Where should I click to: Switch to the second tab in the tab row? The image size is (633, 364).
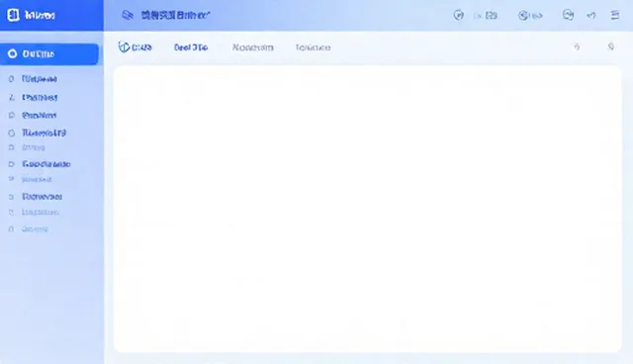pos(191,47)
